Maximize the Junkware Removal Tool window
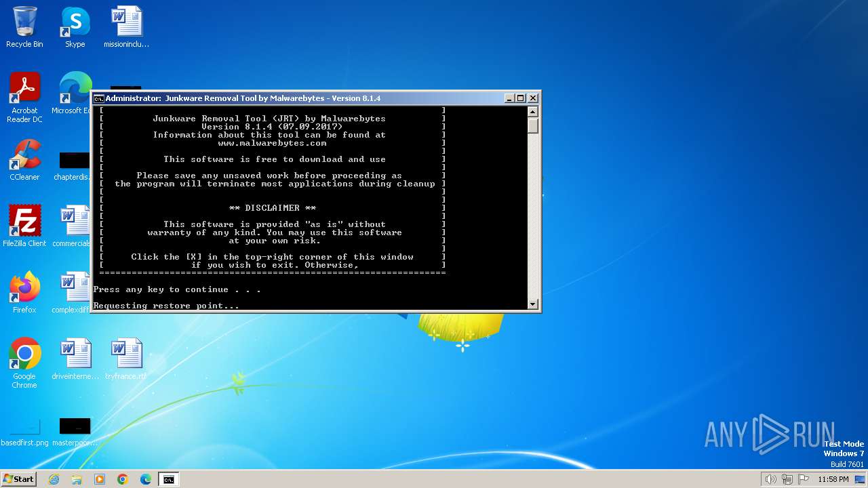868x488 pixels. point(521,98)
